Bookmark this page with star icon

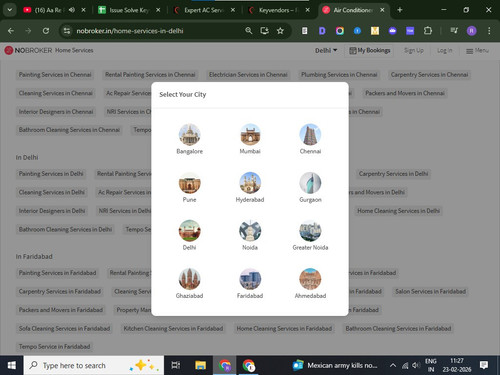tap(280, 31)
